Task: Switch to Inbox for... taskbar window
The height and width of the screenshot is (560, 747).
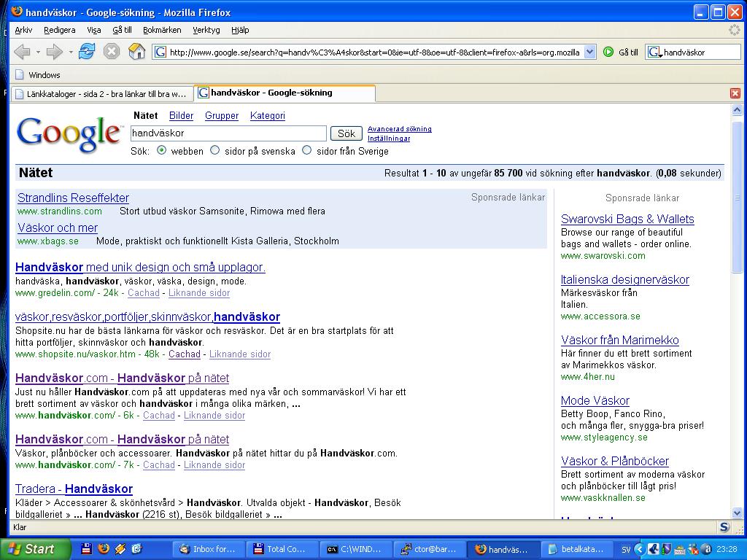Action: coord(207,549)
